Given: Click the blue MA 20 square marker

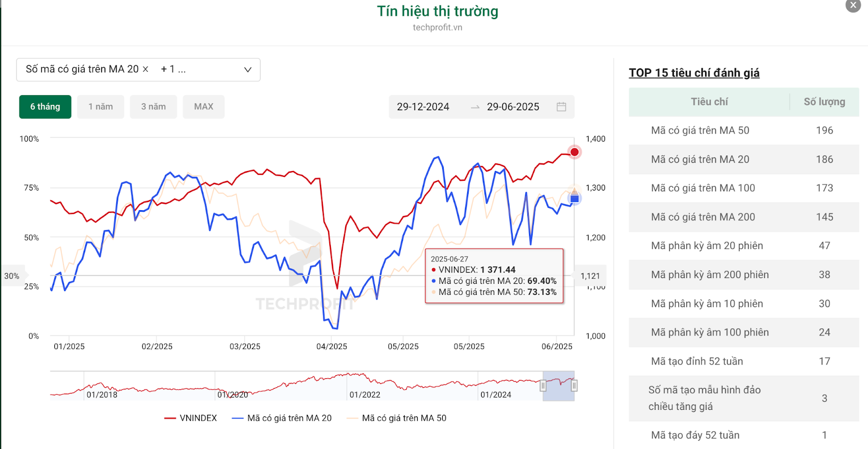Looking at the screenshot, I should click(575, 199).
